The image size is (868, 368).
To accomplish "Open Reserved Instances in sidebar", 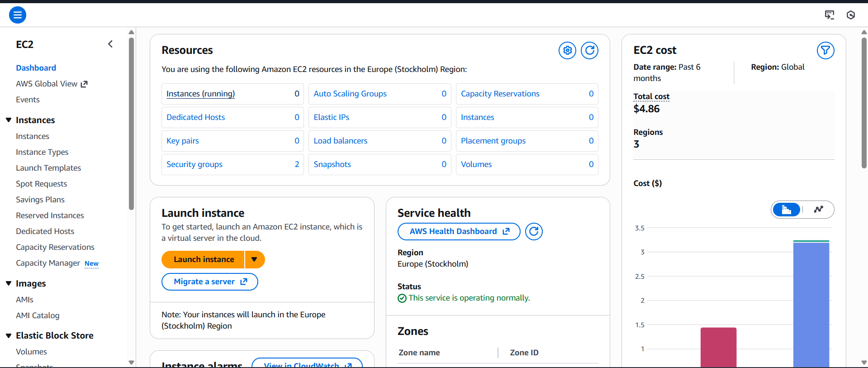I will [50, 215].
